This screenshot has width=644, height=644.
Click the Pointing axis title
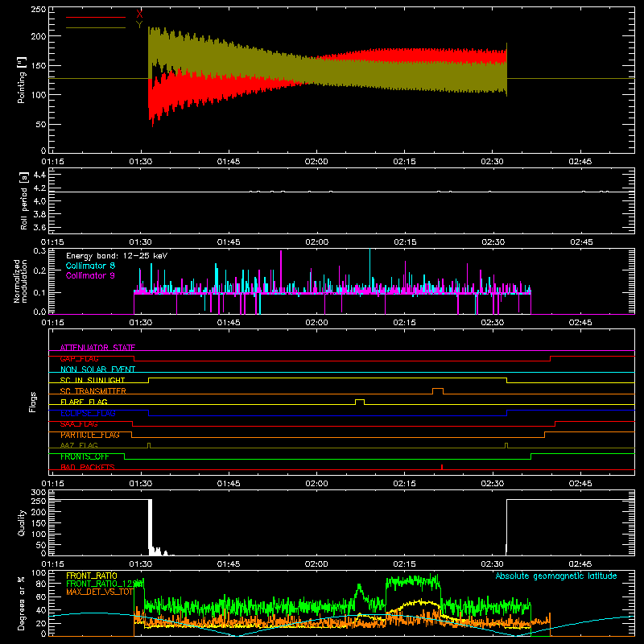coord(22,80)
